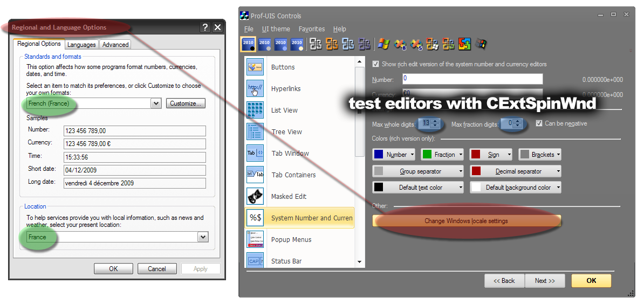Apply the Office 2007 purple theme icon
The height and width of the screenshot is (305, 644).
[364, 44]
